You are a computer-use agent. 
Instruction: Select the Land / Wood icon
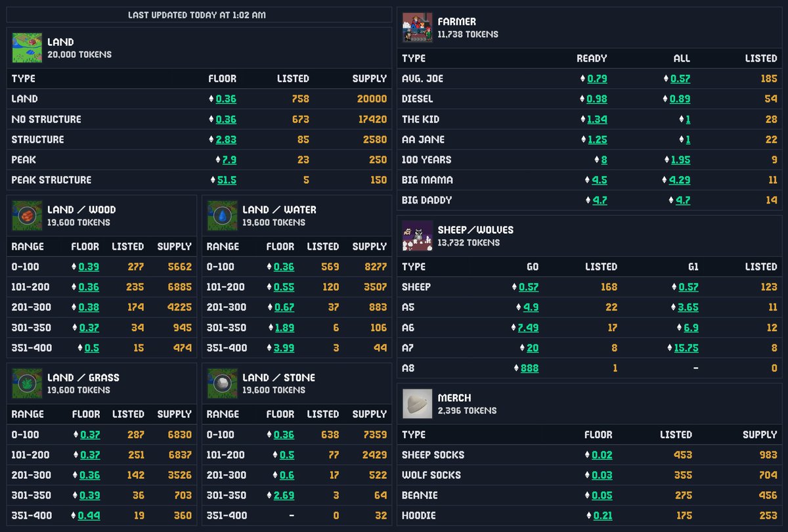[26, 215]
